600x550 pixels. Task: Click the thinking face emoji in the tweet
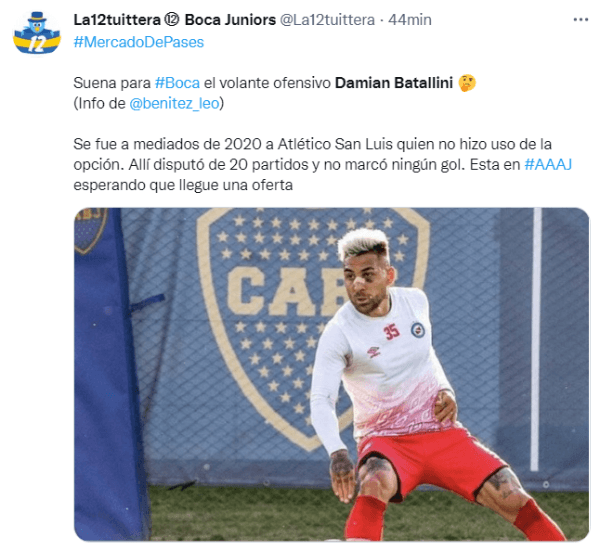pos(467,83)
